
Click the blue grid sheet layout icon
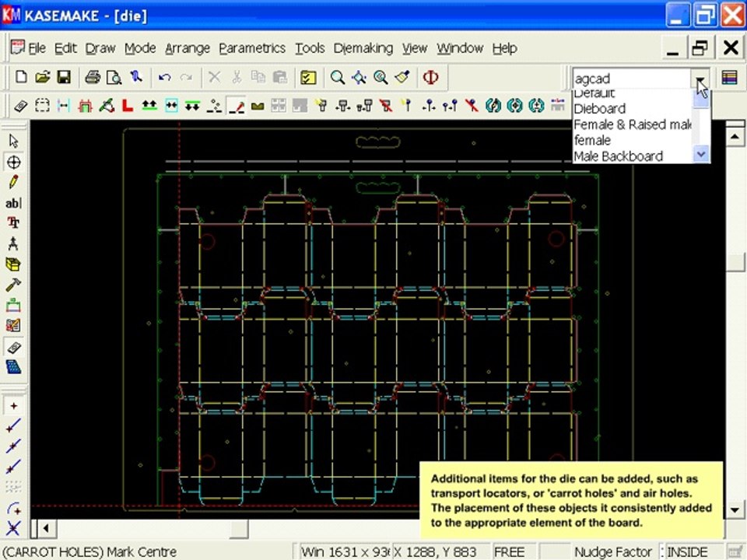click(x=13, y=367)
